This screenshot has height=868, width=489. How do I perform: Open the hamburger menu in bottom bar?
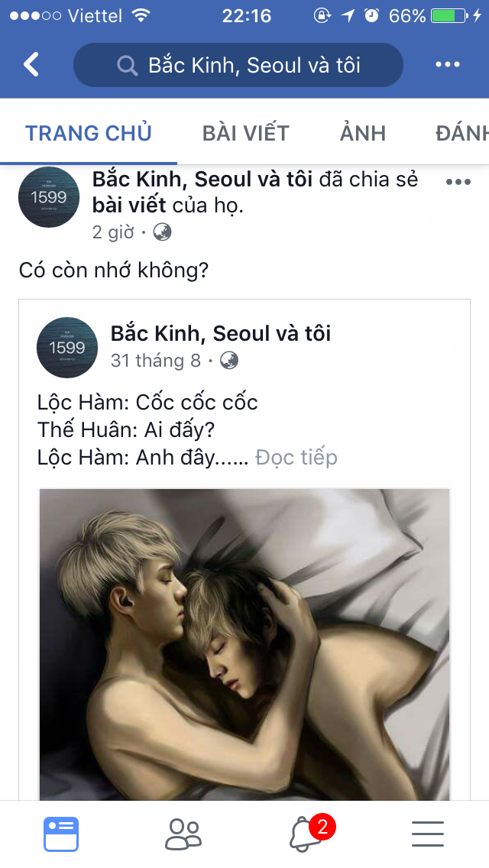(428, 834)
